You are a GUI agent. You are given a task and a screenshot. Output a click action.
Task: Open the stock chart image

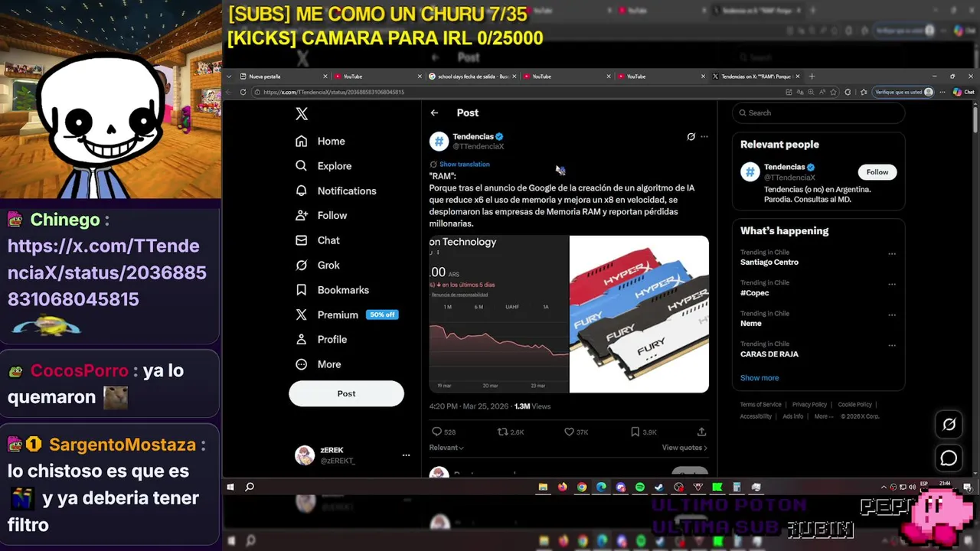click(x=498, y=314)
